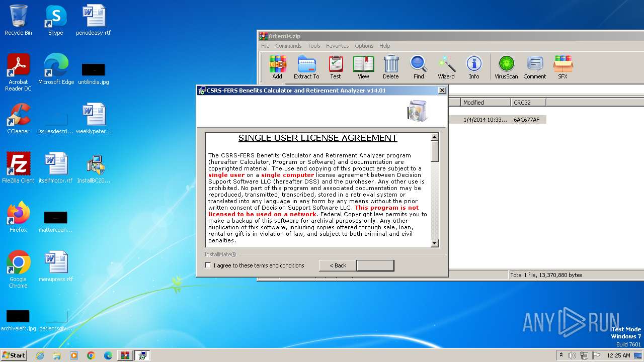Click the Find magnifier icon
The width and height of the screenshot is (644, 362).
(x=419, y=67)
